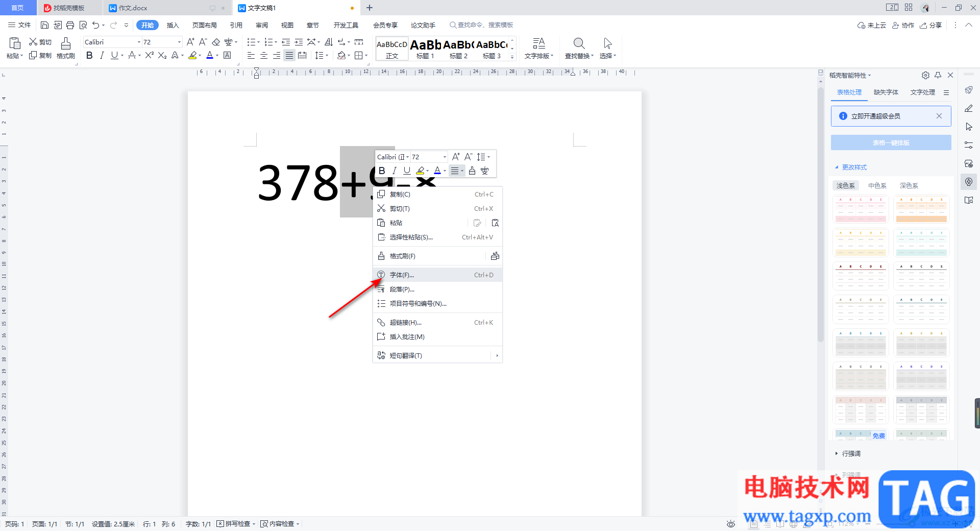Open the ribbon font size dropdown
This screenshot has height=531, width=980.
point(179,42)
